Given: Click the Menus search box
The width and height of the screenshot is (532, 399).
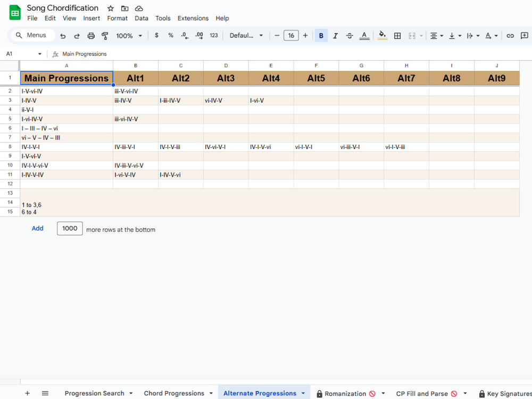Looking at the screenshot, I should 33,35.
